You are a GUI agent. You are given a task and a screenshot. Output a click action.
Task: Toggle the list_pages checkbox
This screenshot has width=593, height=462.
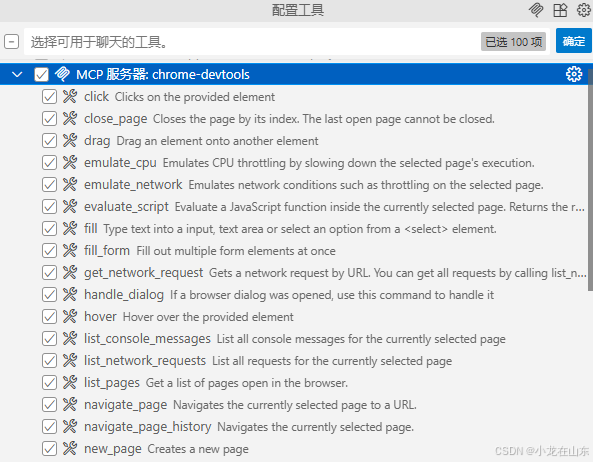click(x=49, y=382)
